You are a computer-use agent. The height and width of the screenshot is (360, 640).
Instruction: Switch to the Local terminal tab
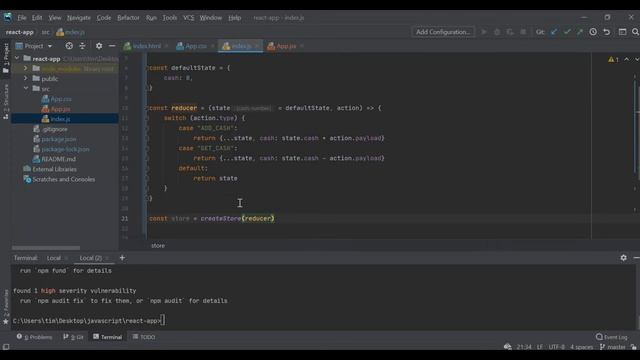pos(53,258)
